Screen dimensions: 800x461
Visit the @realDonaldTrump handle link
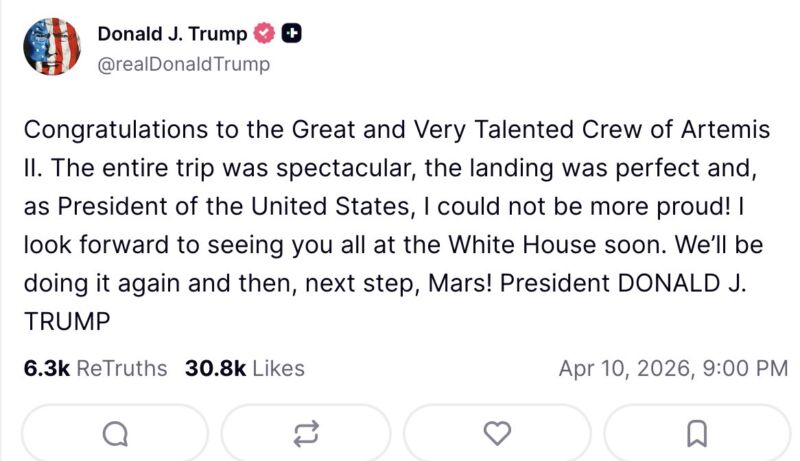[x=183, y=64]
